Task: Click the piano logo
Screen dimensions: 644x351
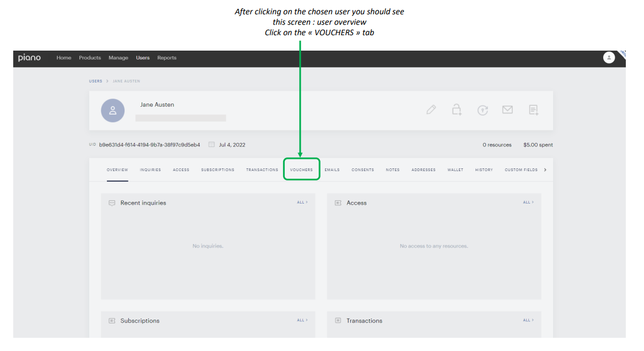Action: pyautogui.click(x=29, y=58)
